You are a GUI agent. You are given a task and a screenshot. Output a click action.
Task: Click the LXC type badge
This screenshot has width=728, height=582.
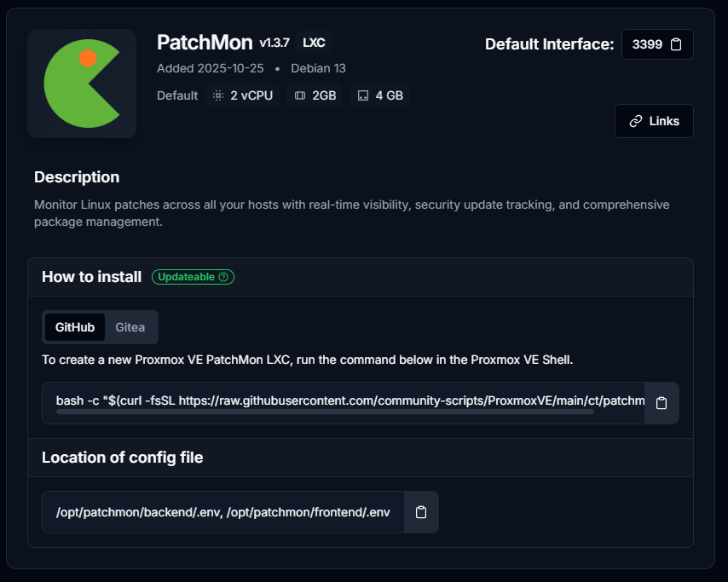point(314,43)
